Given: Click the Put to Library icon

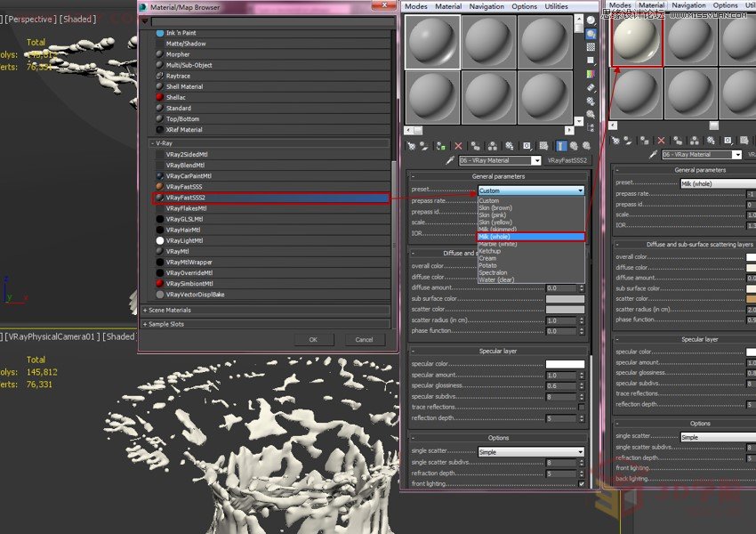Looking at the screenshot, I should tap(510, 146).
